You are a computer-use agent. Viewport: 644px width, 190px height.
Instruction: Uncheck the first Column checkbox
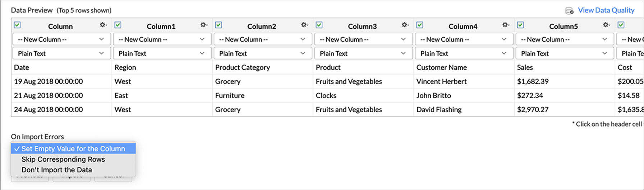[17, 25]
